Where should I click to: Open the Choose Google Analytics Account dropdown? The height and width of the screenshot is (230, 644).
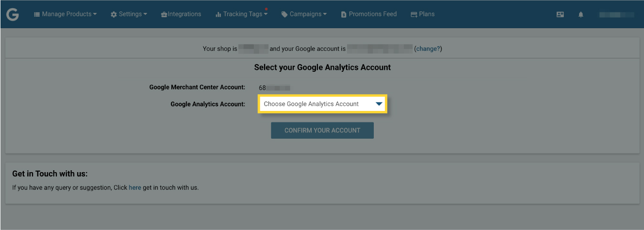pos(323,104)
